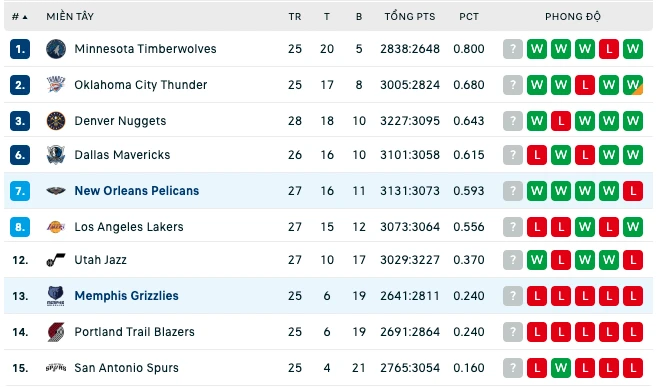Click the Minnesota Timberwolves team logo

point(56,49)
